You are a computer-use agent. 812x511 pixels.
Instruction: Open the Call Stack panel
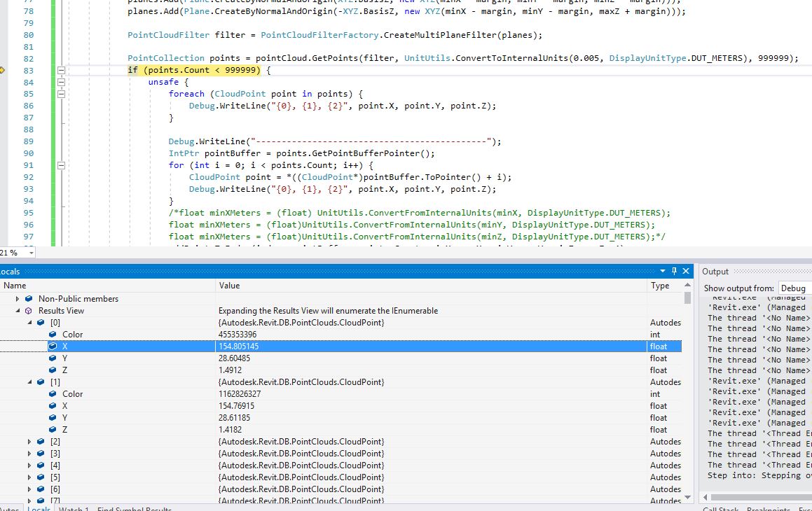[x=720, y=508]
